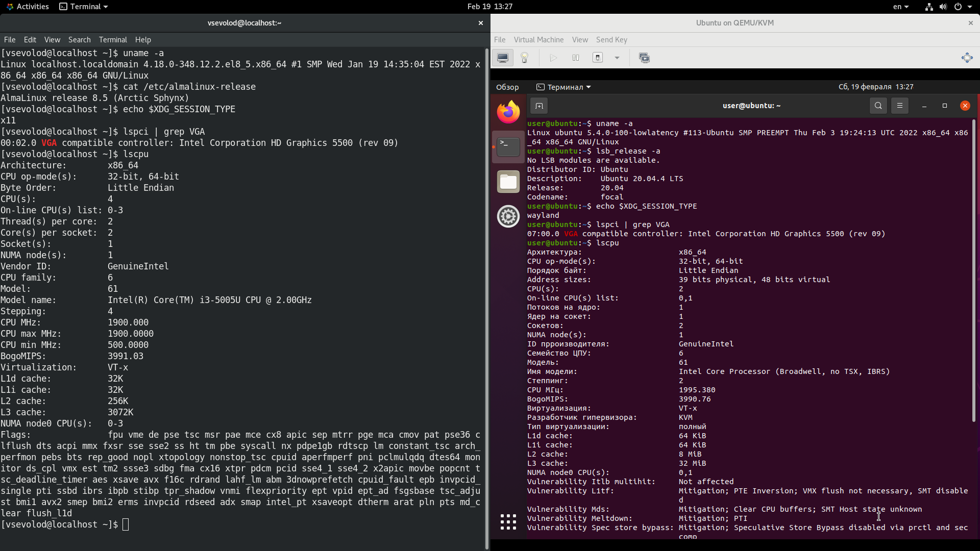Click the volume icon in top bar

click(943, 7)
